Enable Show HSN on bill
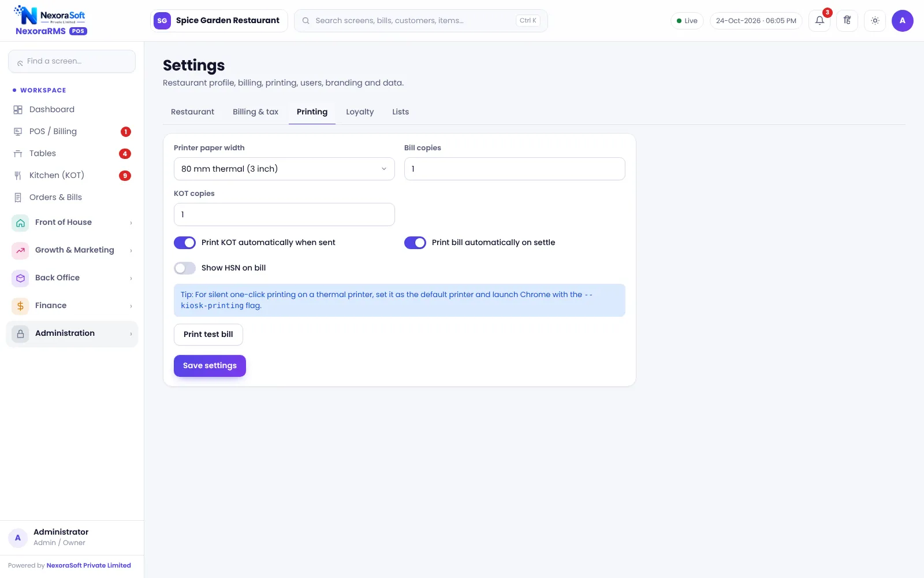 [x=185, y=268]
